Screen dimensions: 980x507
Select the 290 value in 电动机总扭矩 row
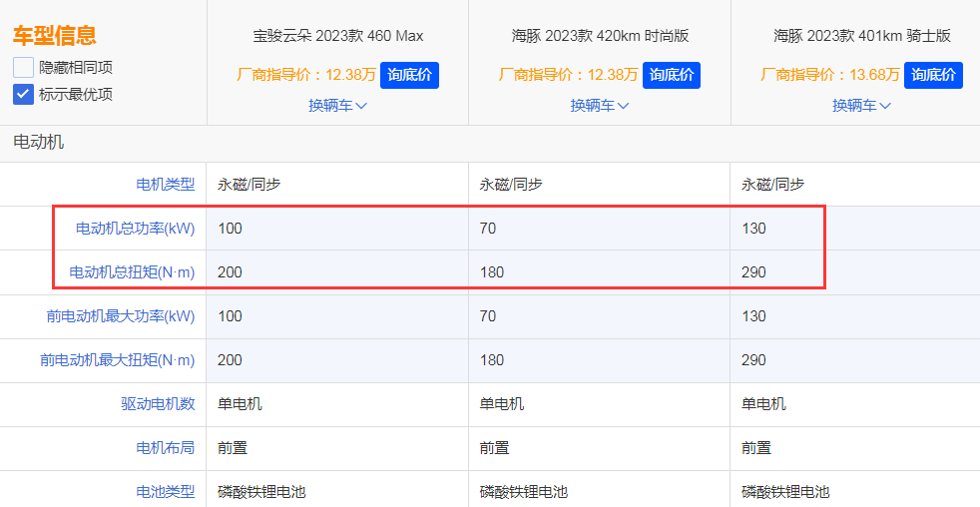[753, 272]
